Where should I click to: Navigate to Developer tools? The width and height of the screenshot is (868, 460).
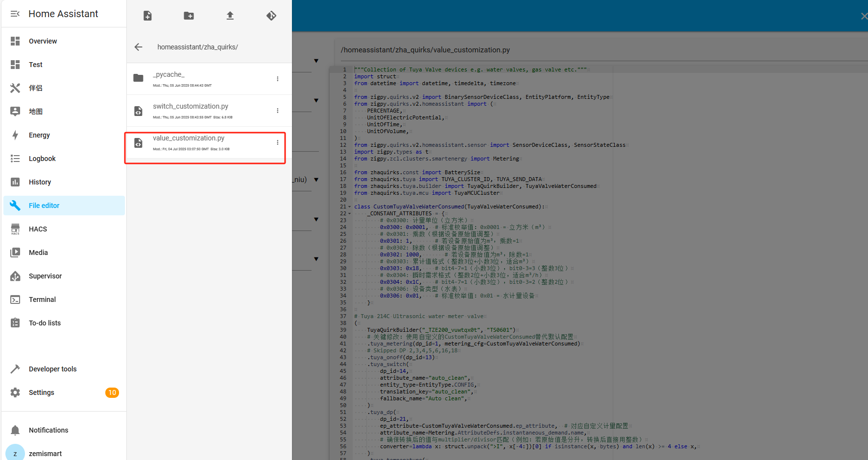(x=52, y=369)
